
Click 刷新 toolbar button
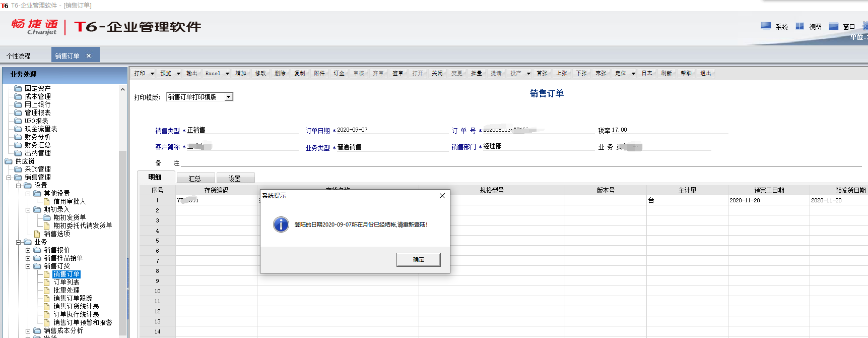pos(666,73)
